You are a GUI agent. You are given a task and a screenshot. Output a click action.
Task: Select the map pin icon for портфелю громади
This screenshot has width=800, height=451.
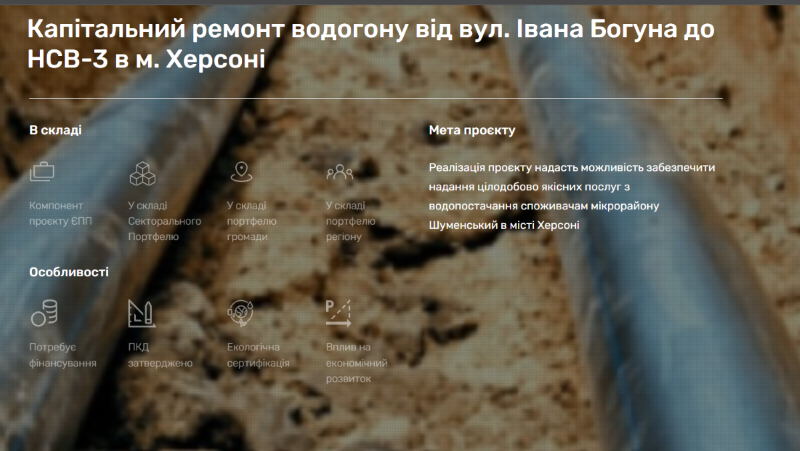click(239, 172)
